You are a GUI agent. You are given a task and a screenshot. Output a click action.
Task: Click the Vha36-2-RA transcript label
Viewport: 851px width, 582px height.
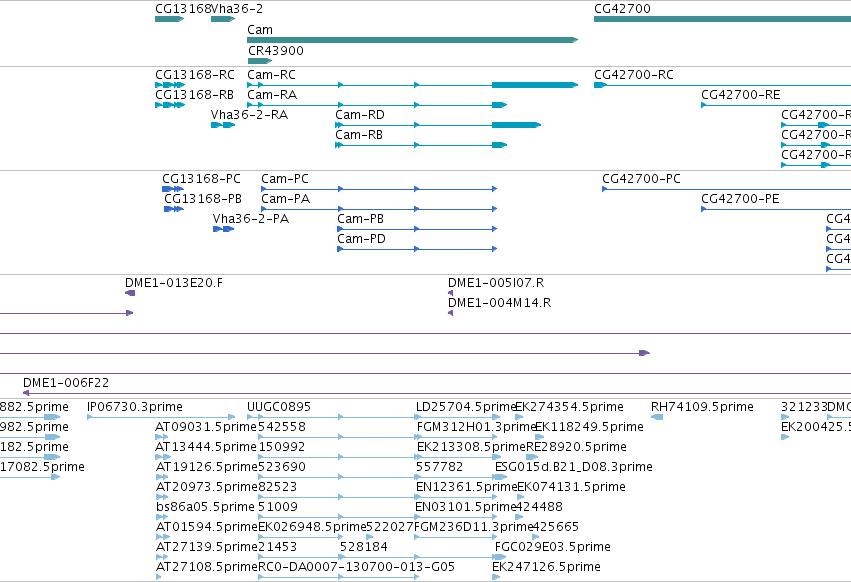coord(249,115)
